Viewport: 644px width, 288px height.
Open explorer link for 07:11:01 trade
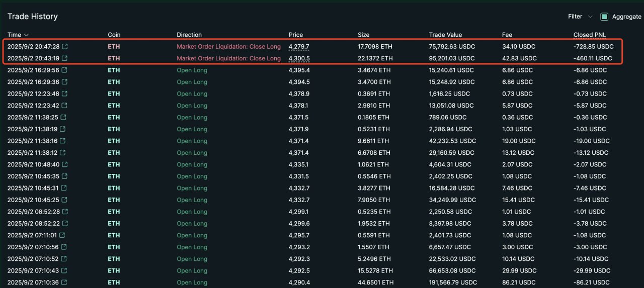(x=62, y=235)
